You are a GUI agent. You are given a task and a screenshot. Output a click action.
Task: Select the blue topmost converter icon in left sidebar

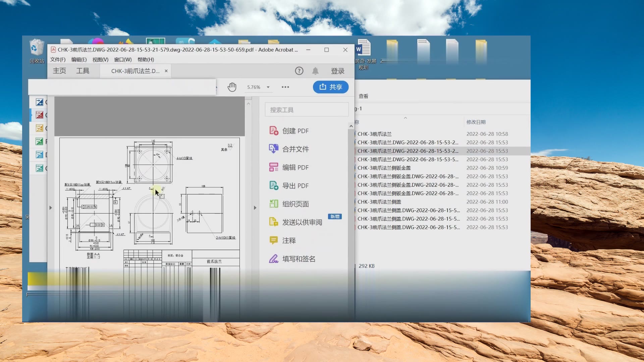(x=40, y=102)
